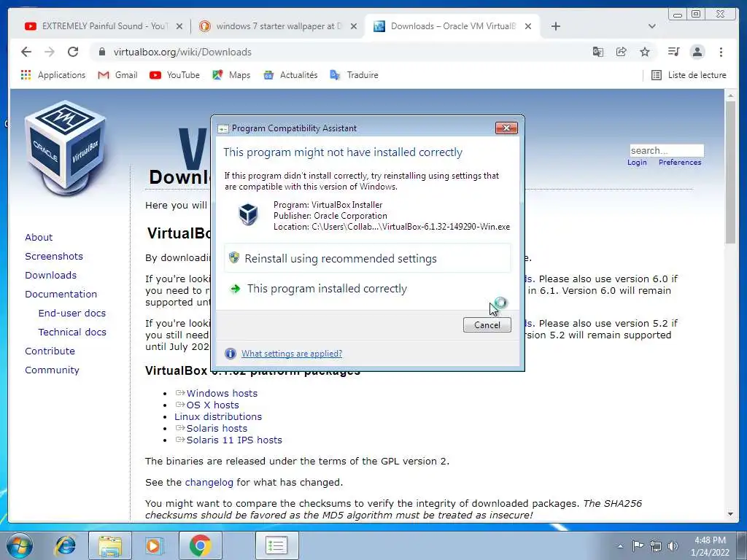Open the Applications bookmark
747x560 pixels.
[53, 75]
